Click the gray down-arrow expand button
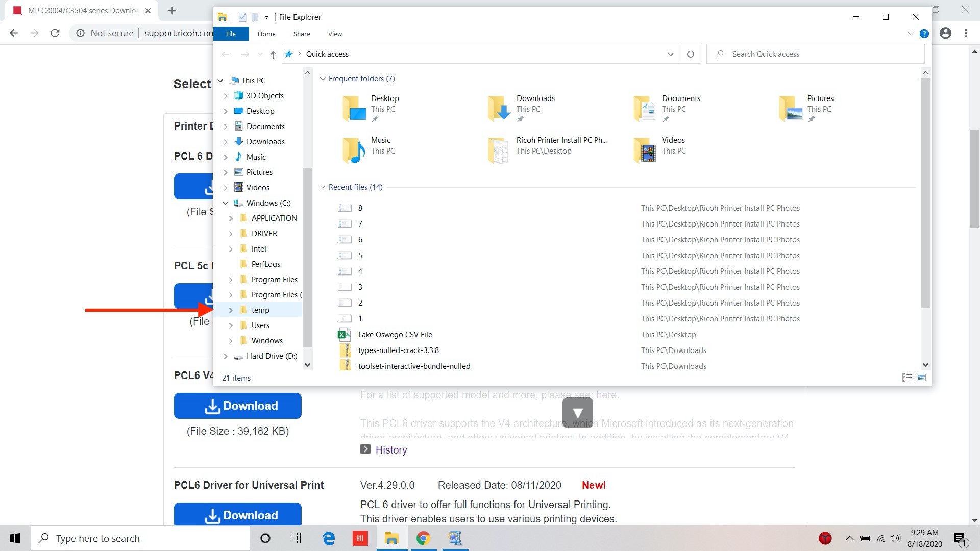This screenshot has height=551, width=980. pos(578,413)
